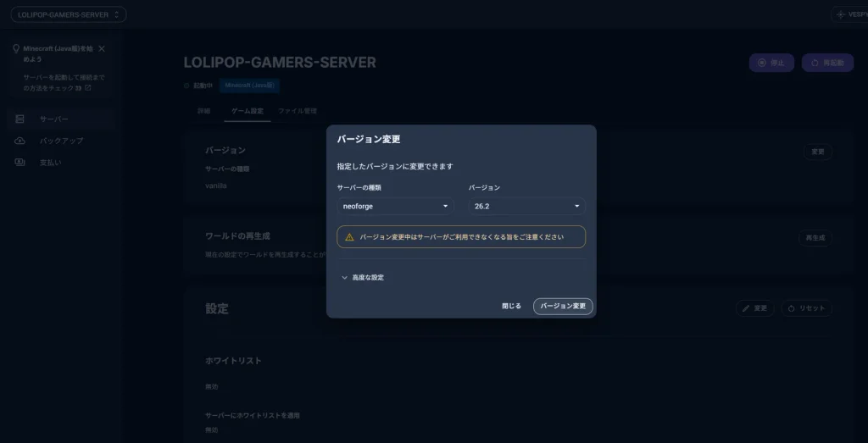Click the 起動中 status text

(203, 86)
